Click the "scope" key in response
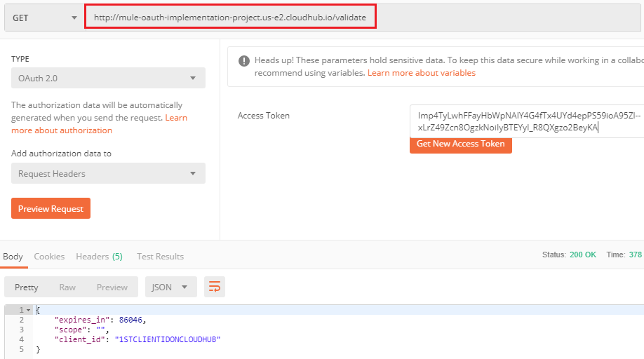 [70, 330]
